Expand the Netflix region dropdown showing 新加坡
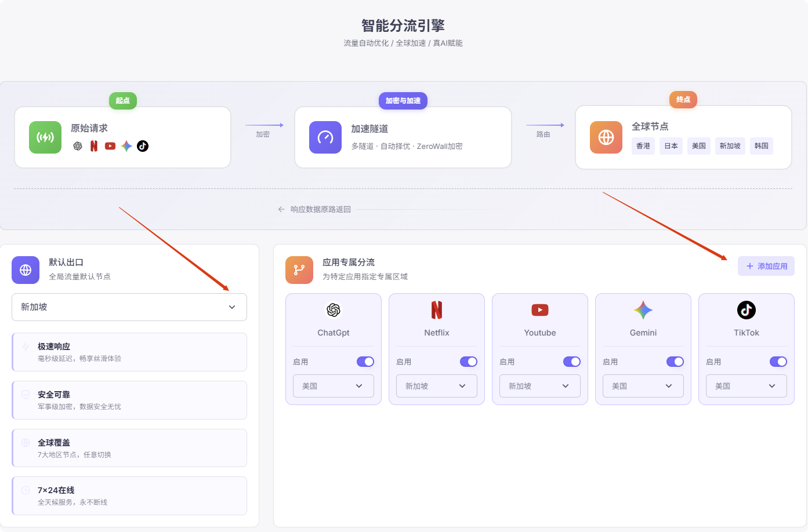The image size is (808, 532). tap(437, 386)
